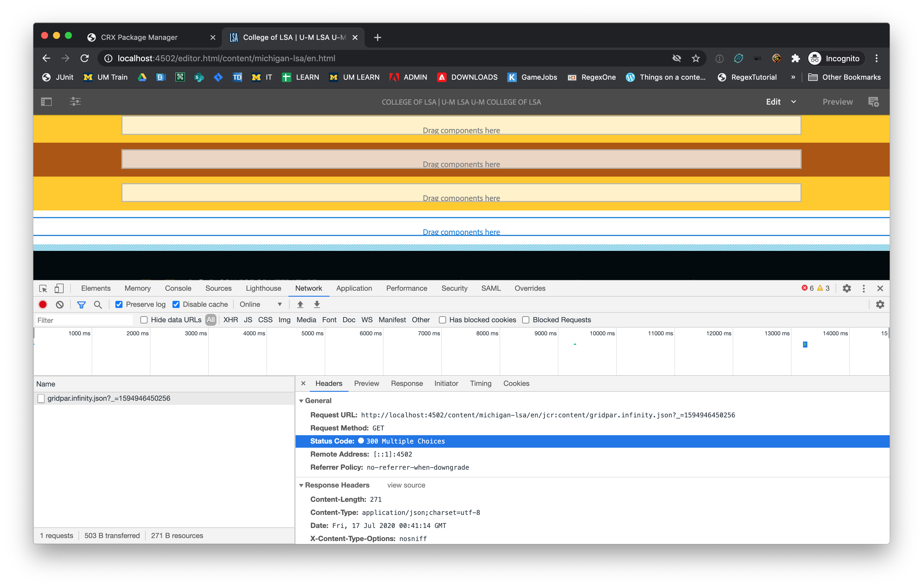Uncheck the Disable cache checkbox

pyautogui.click(x=176, y=304)
